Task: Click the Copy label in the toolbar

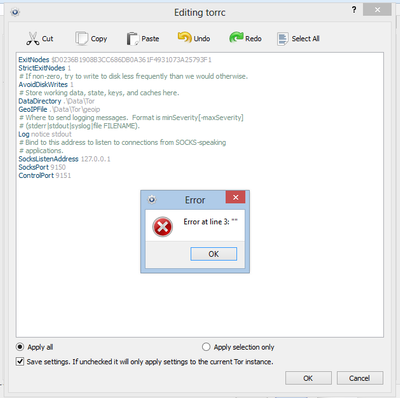Action: [x=99, y=39]
